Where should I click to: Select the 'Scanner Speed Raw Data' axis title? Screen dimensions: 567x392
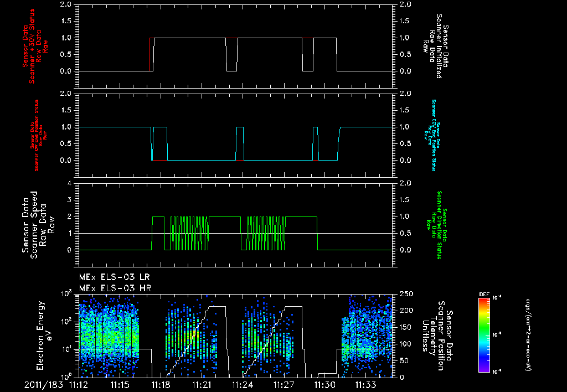pos(38,225)
